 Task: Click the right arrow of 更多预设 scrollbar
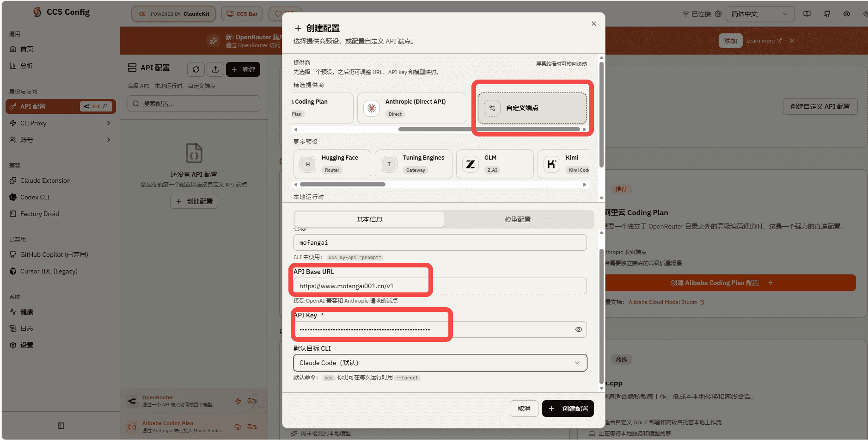[x=585, y=185]
